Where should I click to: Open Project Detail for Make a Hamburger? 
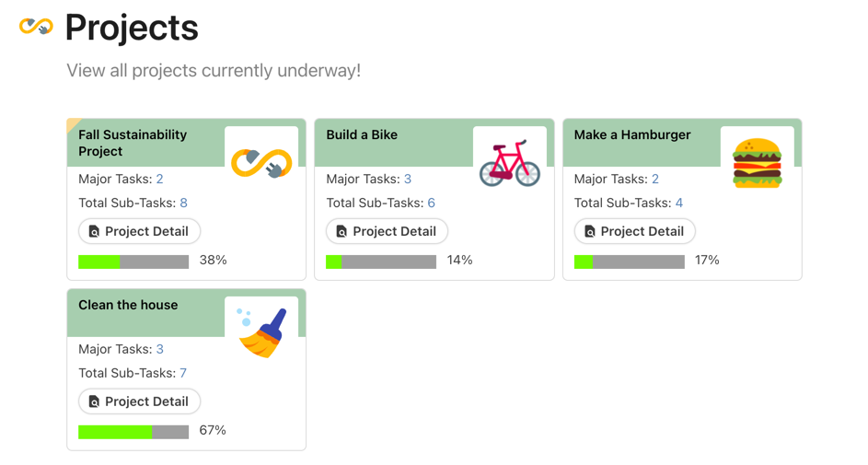tap(634, 231)
